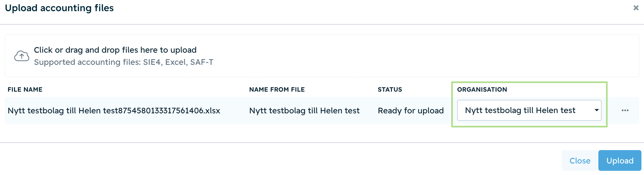Click 'Click or drag and drop files here' text
The image size is (644, 175).
115,50
